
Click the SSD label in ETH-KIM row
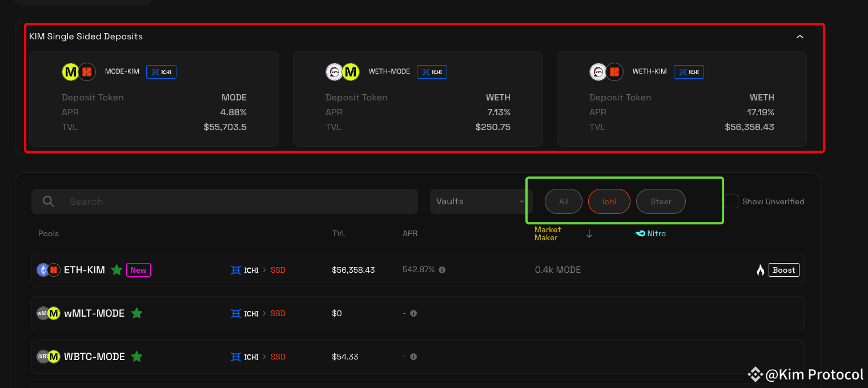[x=278, y=270]
